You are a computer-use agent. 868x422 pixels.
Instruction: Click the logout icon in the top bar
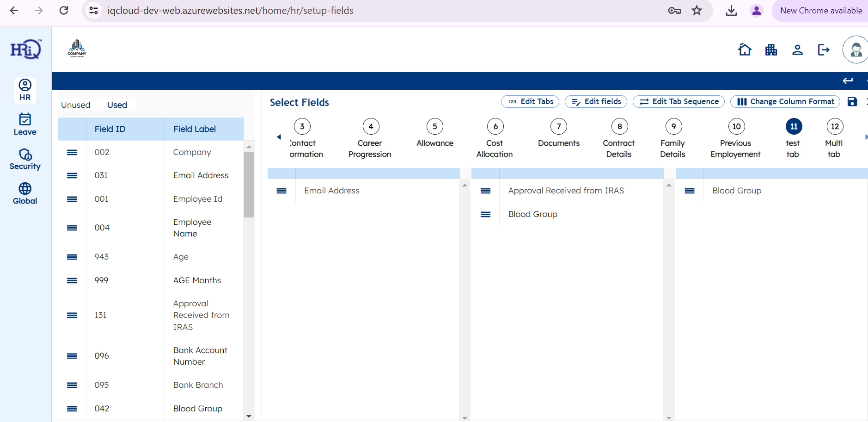(824, 50)
